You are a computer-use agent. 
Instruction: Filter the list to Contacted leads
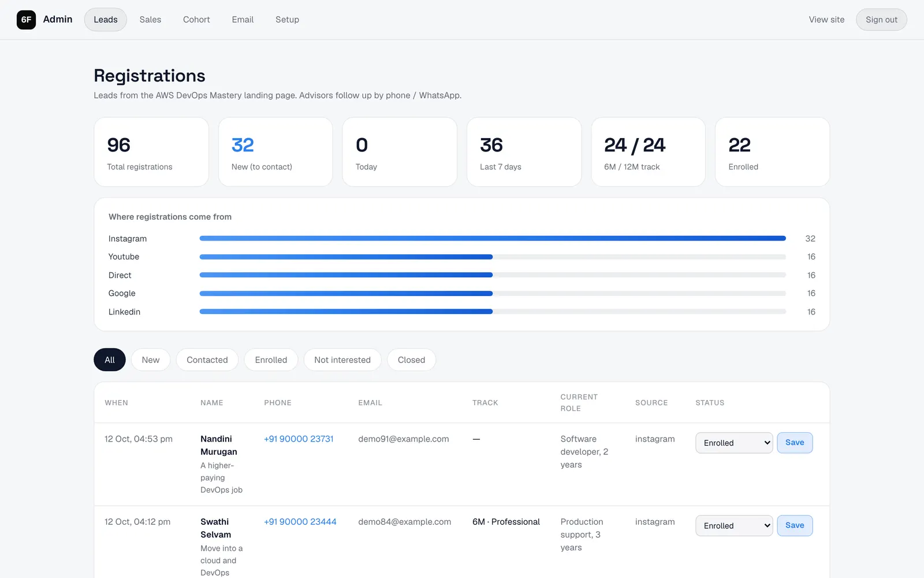[x=207, y=360]
